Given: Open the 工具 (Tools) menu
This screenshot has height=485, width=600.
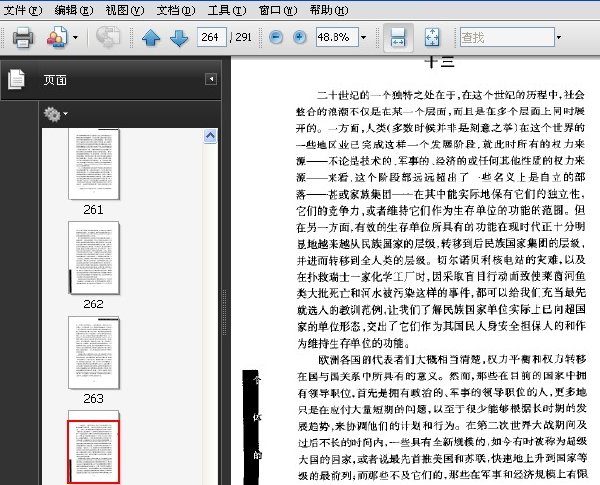Looking at the screenshot, I should [x=227, y=10].
